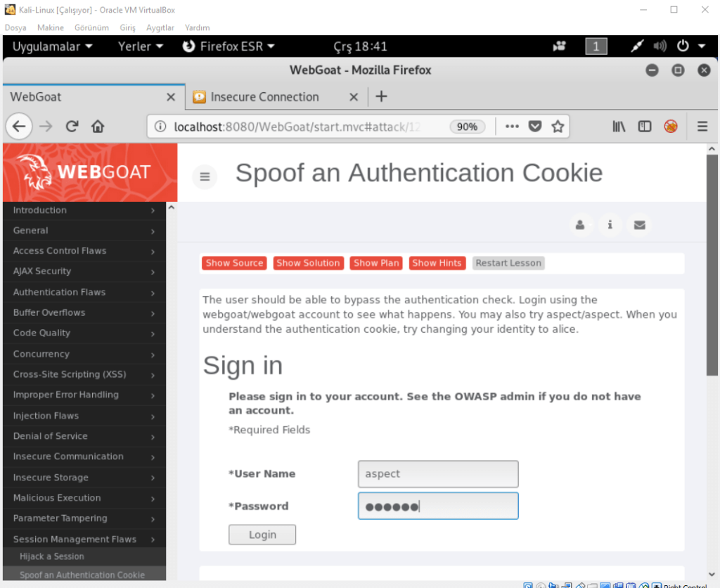The image size is (720, 588).
Task: Click the 90% zoom level indicator
Action: [x=467, y=127]
